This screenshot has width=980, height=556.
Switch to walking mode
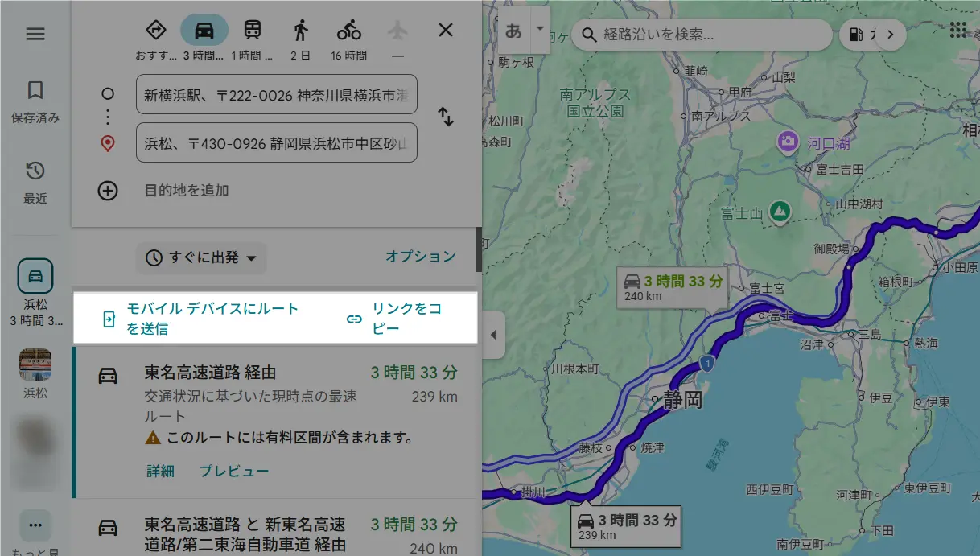tap(301, 31)
